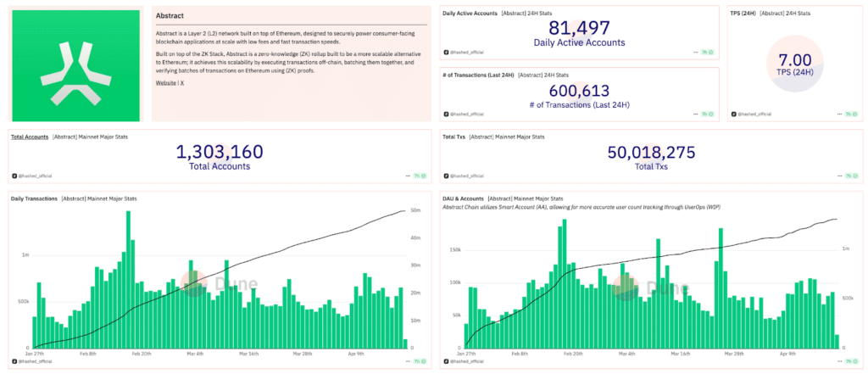This screenshot has height=374, width=868.
Task: Click the hashed_official avatar icon in Total Accounts widget
Action: 14,176
